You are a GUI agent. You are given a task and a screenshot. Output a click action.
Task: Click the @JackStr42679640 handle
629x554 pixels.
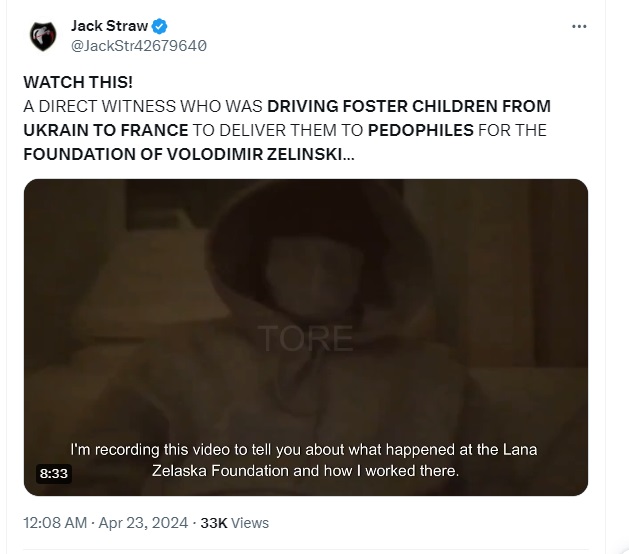[139, 46]
